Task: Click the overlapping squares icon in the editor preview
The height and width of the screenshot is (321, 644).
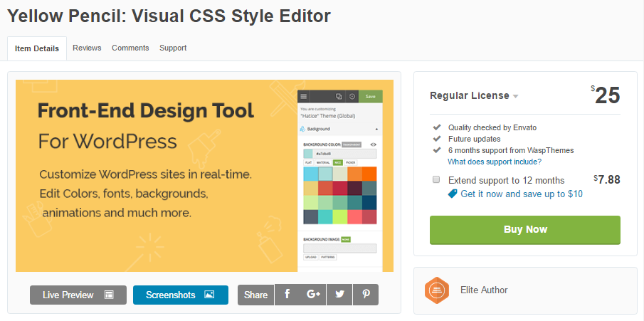Action: tap(339, 97)
